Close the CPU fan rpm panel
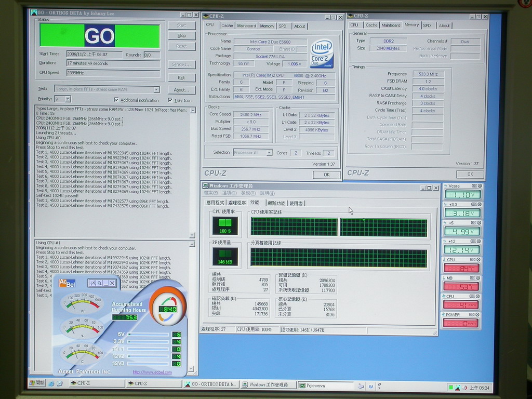 478,296
